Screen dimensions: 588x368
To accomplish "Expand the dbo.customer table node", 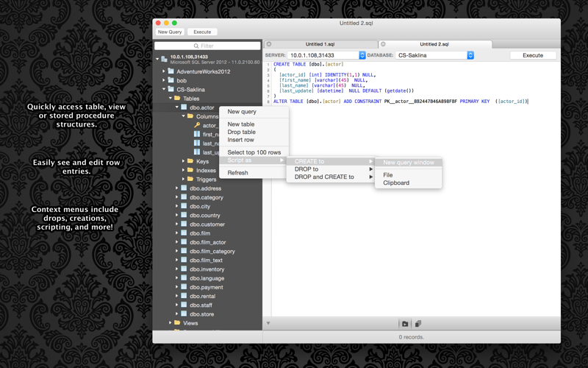I will point(177,224).
